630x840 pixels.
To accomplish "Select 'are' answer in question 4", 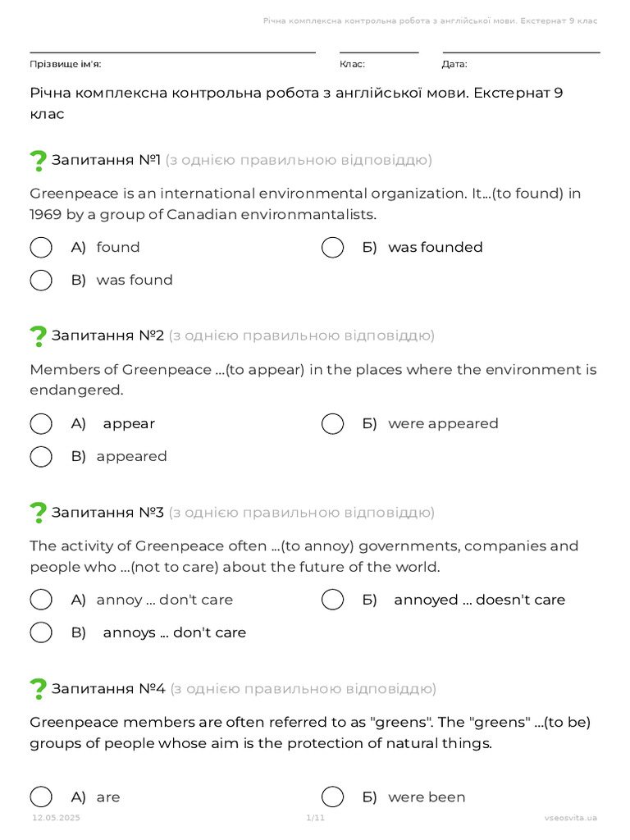I will click(x=41, y=797).
